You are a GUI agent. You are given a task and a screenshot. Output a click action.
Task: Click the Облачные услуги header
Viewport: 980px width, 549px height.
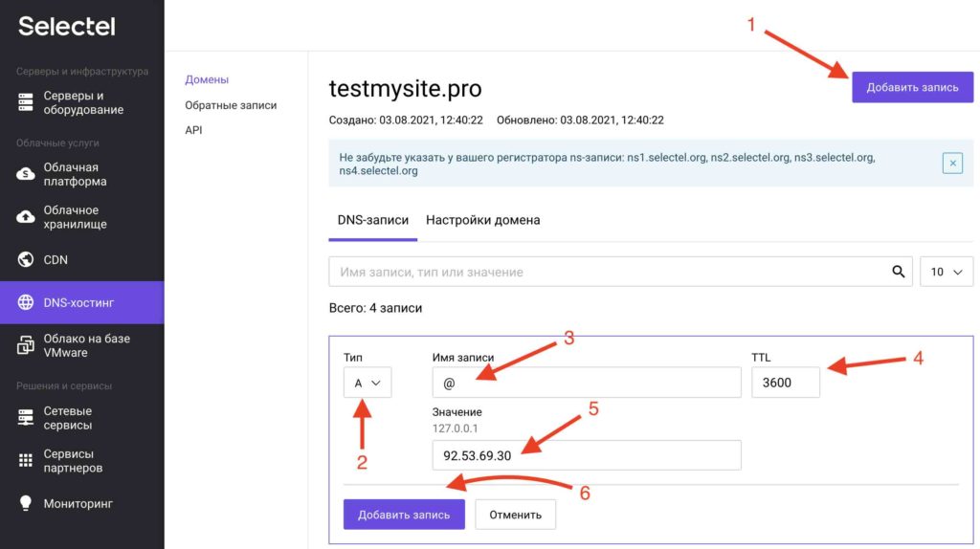click(57, 143)
